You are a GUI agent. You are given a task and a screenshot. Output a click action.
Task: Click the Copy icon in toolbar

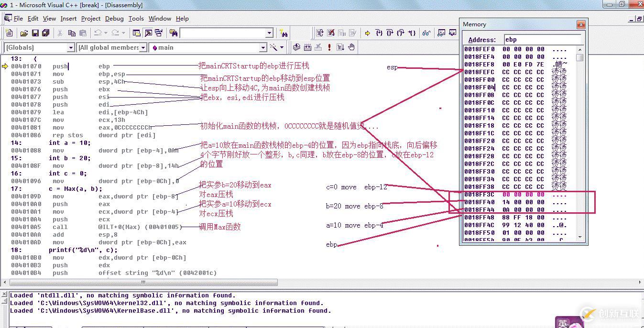(x=72, y=33)
